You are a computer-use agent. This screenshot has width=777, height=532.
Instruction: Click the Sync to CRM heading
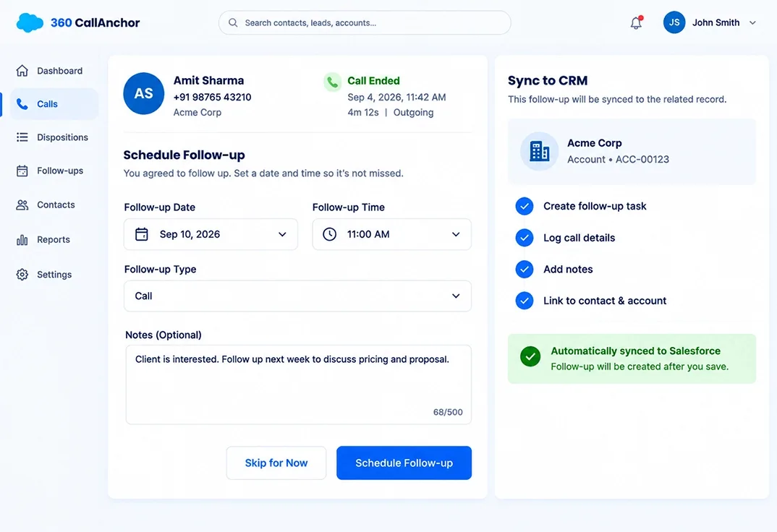(x=548, y=81)
